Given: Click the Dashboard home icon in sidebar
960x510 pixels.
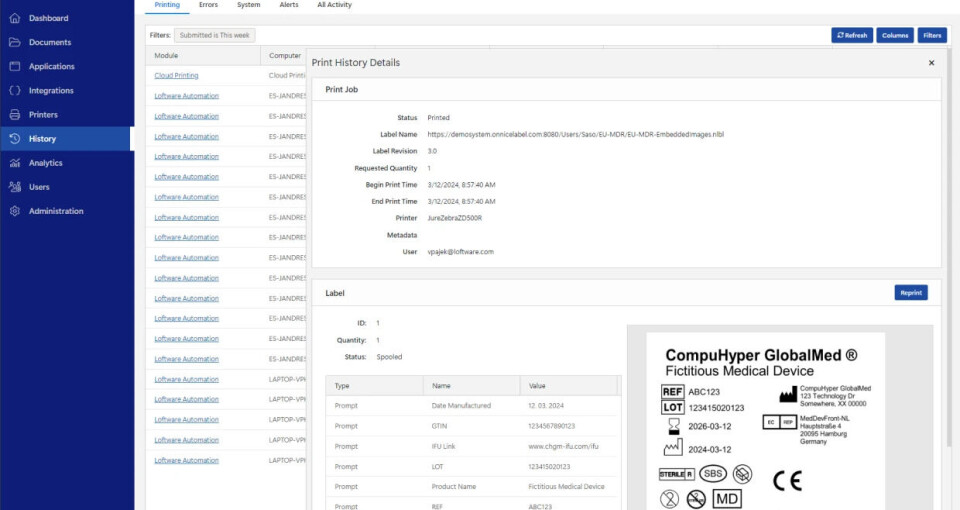Looking at the screenshot, I should 14,18.
